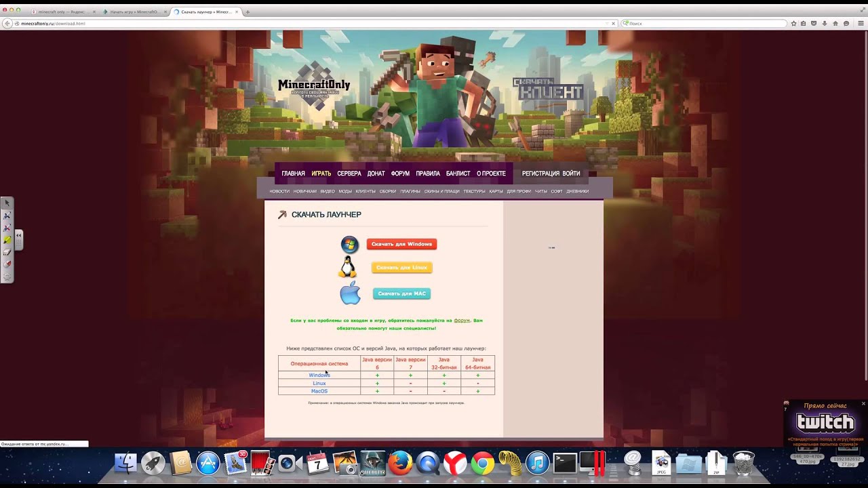Open ИГРАТЬ in the site menu
The image size is (868, 488).
click(321, 174)
